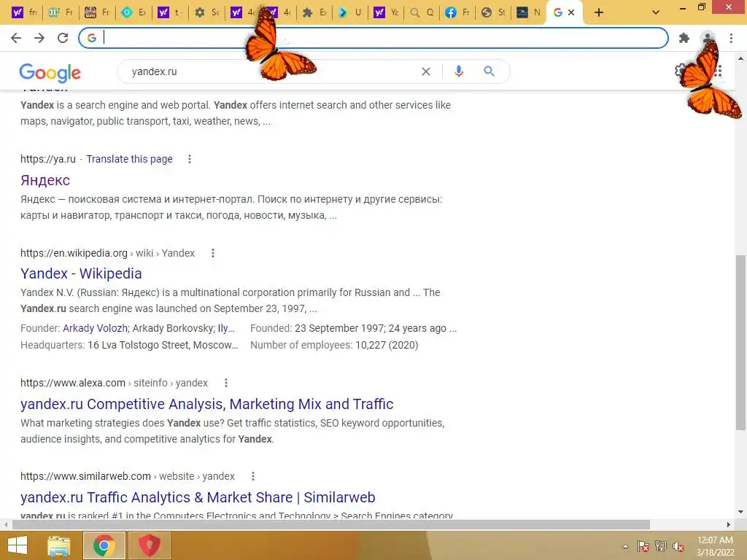
Task: Click the scroll-up arrow of vertical scrollbar
Action: (x=740, y=58)
